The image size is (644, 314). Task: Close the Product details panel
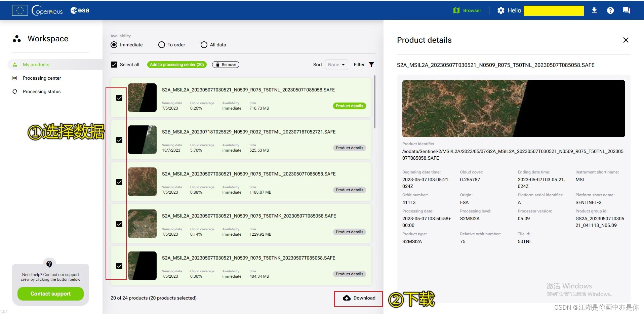tap(626, 40)
